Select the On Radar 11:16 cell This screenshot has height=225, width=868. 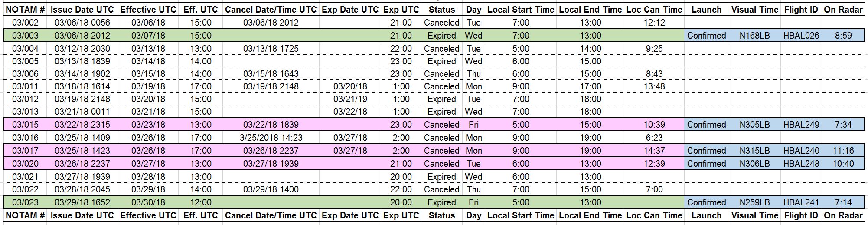[843, 151]
